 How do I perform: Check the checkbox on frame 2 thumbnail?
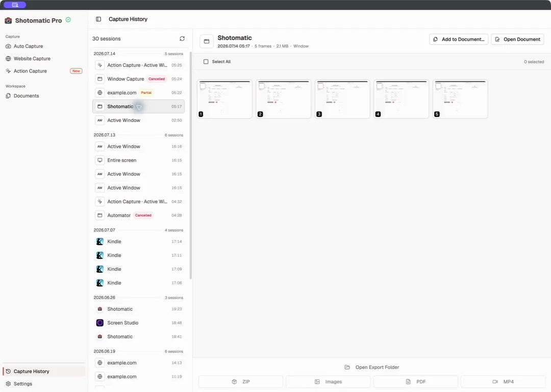click(x=262, y=86)
